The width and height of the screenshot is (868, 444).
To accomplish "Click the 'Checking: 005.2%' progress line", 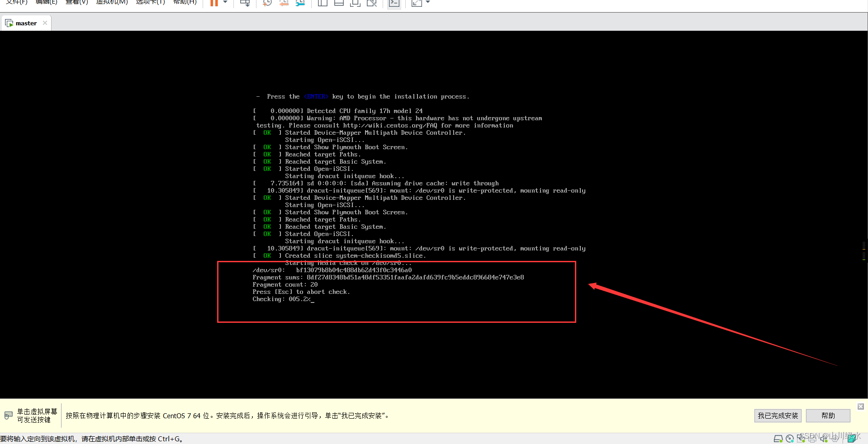I will (283, 299).
